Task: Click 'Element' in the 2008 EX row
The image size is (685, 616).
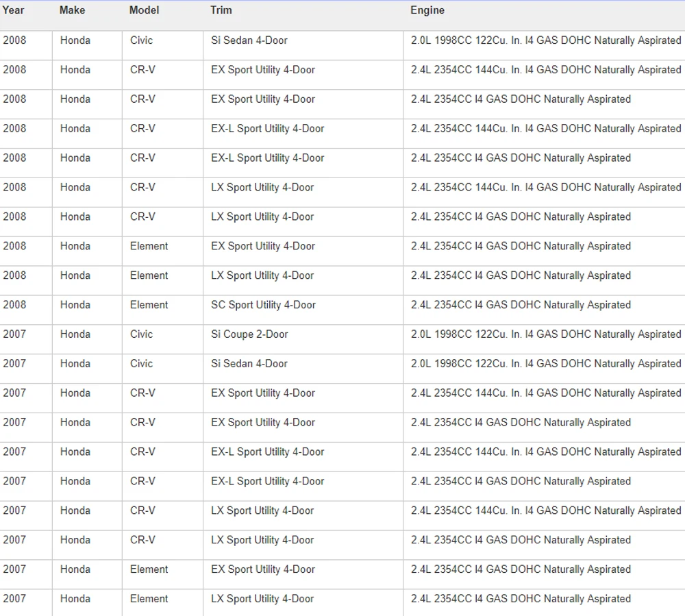Action: pos(149,246)
